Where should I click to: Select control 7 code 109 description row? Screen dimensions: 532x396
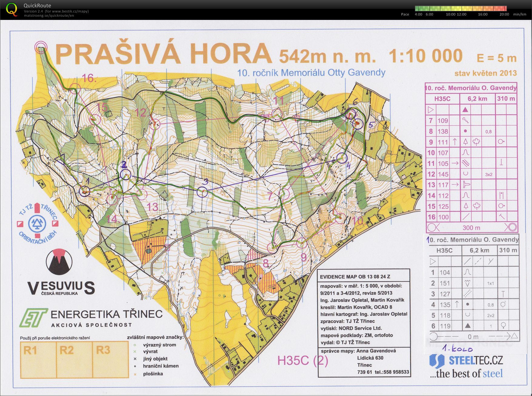[471, 120]
